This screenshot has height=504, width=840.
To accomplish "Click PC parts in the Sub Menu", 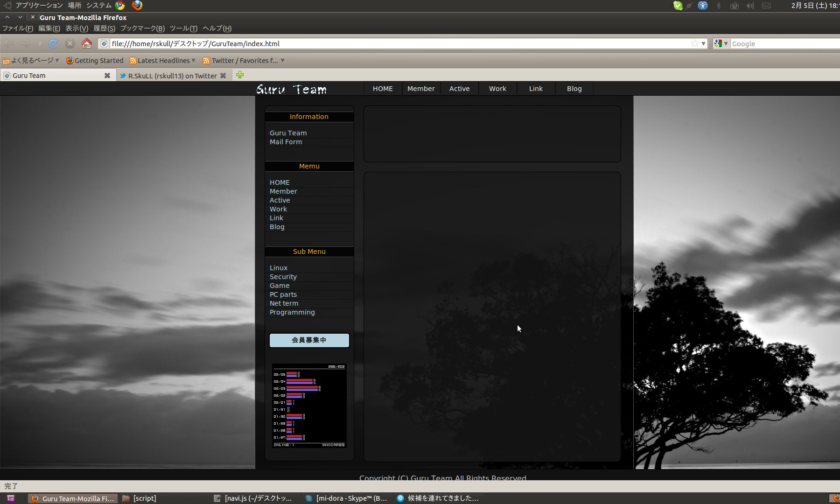I will point(283,294).
